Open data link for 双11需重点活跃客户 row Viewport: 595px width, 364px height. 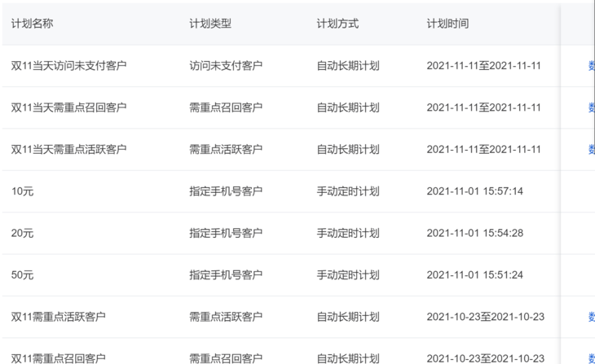pos(592,317)
